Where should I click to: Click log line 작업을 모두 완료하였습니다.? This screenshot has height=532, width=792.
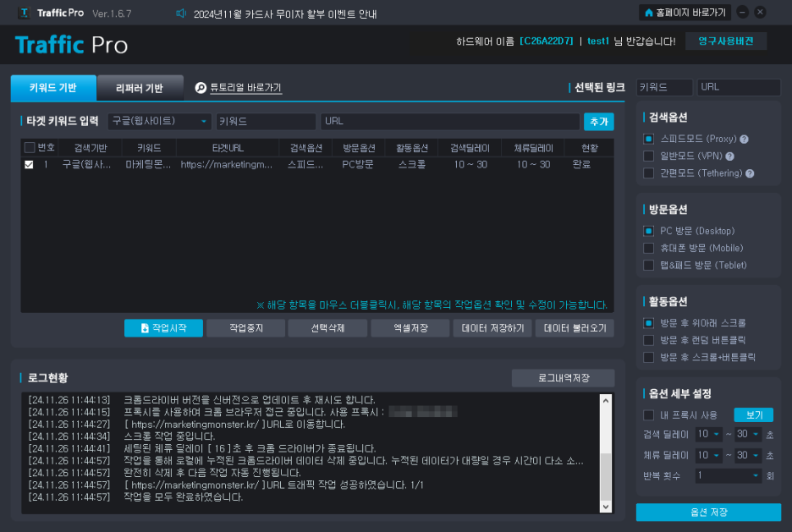(184, 497)
